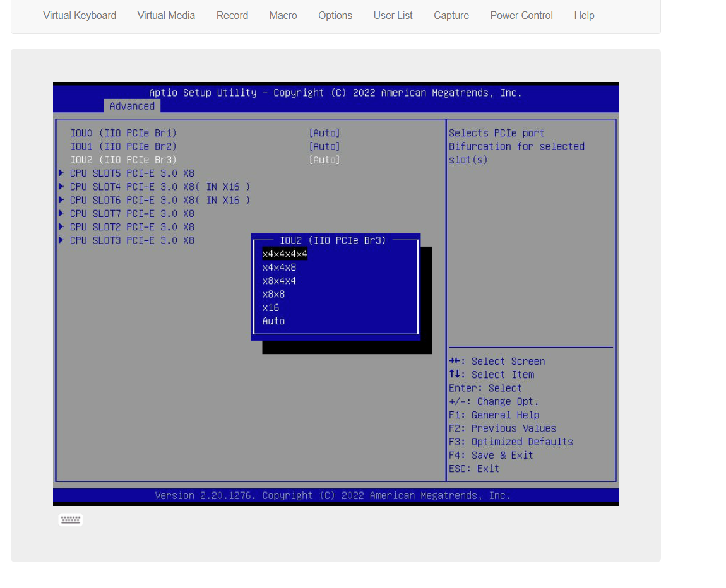Choose x4x4x4x4 bifurcation option
Viewport: 726px width, 588px height.
(x=285, y=254)
